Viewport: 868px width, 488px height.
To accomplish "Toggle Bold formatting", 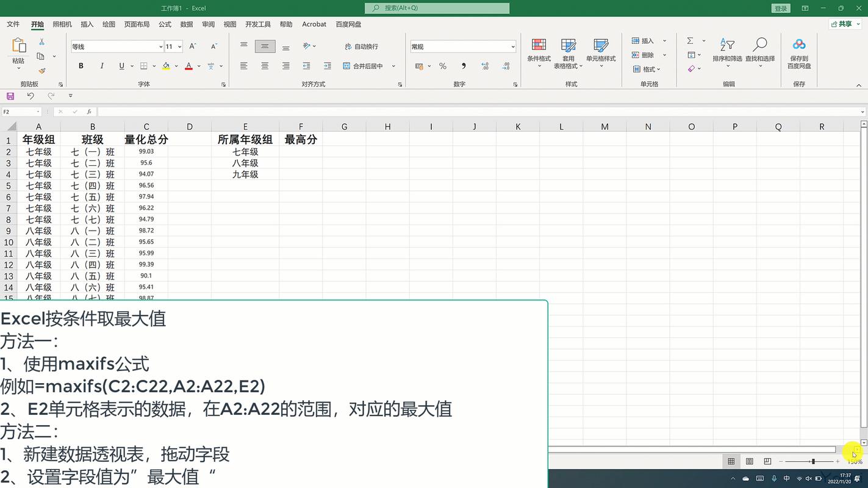I will [81, 66].
